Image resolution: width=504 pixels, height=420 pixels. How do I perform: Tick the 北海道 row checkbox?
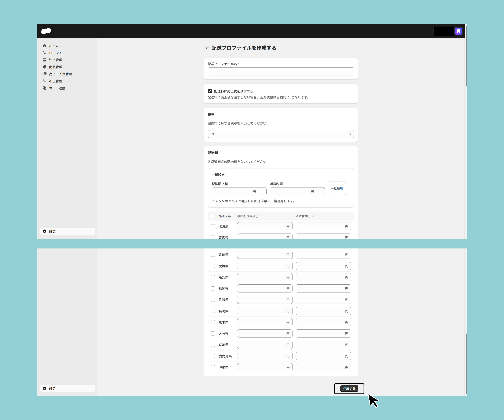pos(213,226)
